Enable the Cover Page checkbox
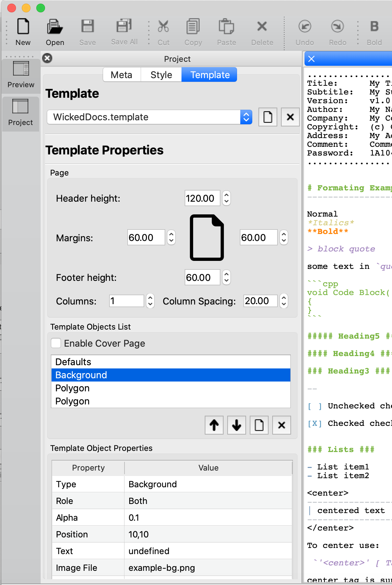The image size is (392, 585). [x=56, y=343]
